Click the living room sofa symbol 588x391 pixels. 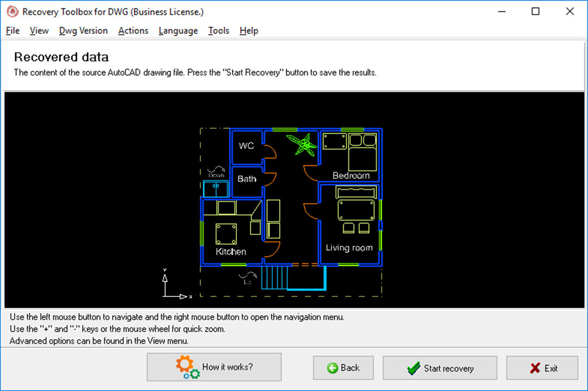pos(356,192)
